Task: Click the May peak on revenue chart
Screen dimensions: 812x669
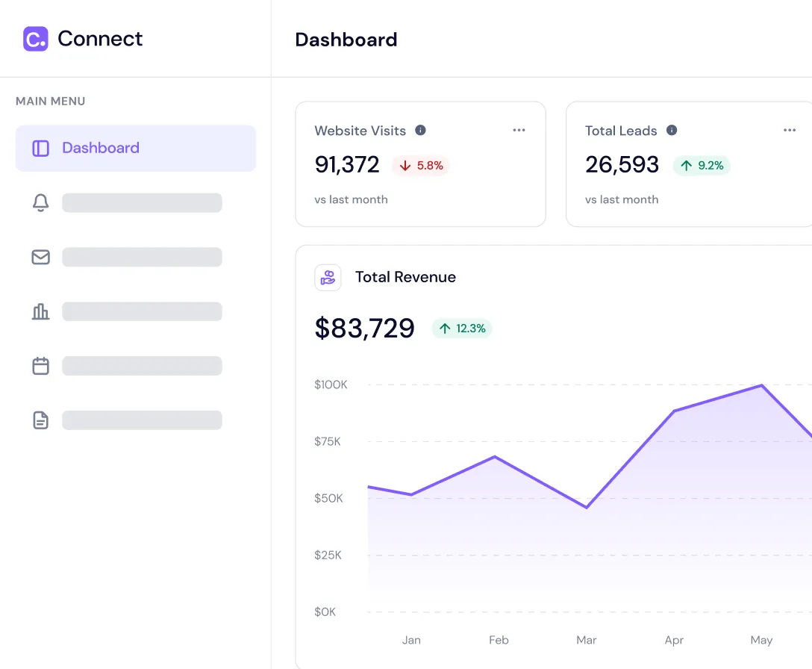Action: [x=761, y=385]
